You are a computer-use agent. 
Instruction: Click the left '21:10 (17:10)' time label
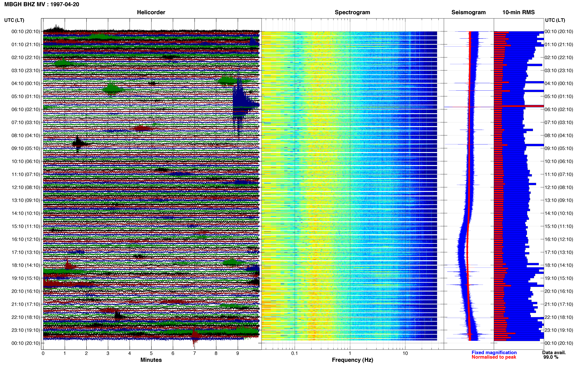click(26, 304)
